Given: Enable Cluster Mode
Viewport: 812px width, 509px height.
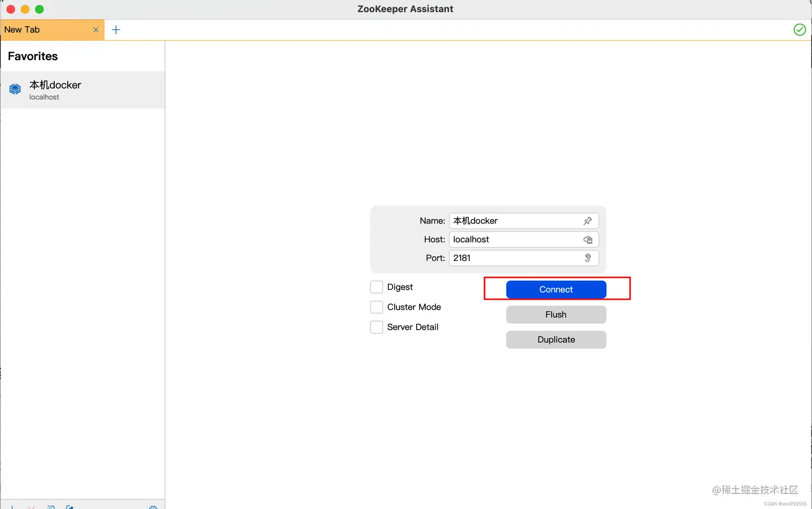Looking at the screenshot, I should 376,307.
